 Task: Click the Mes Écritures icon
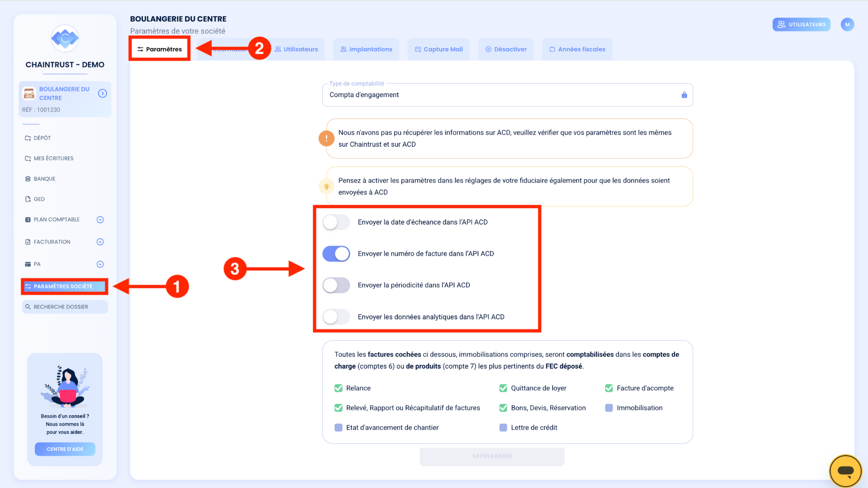pos(28,158)
